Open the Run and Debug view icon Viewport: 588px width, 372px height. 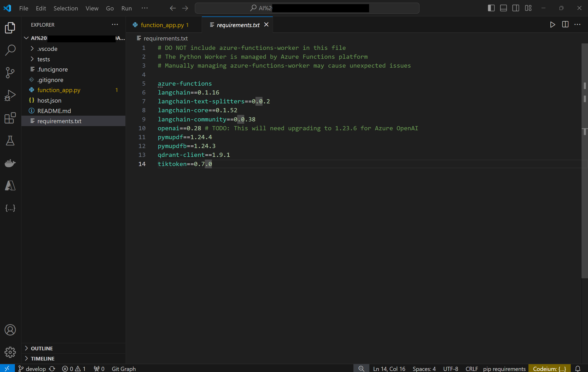10,95
